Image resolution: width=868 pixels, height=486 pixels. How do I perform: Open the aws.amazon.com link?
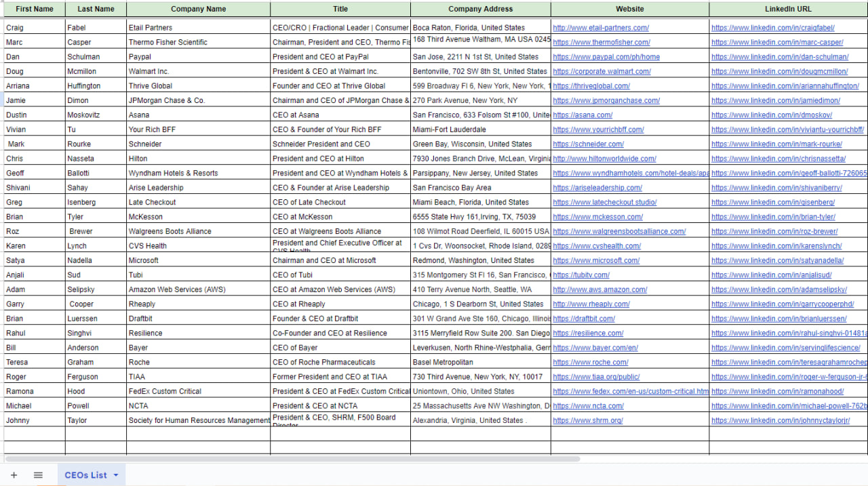coord(599,289)
